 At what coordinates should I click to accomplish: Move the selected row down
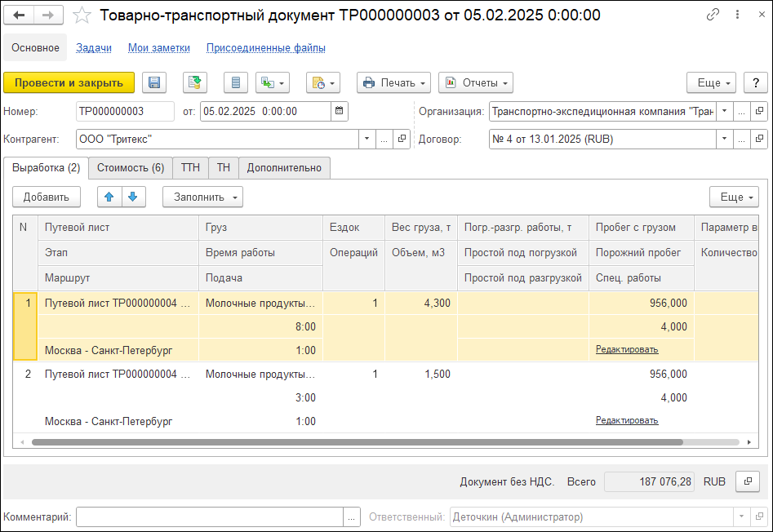point(133,197)
